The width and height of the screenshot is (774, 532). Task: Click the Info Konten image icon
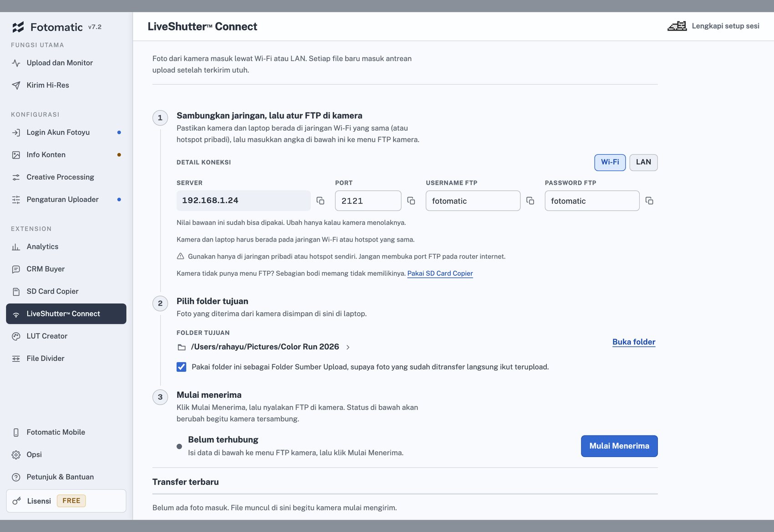[x=16, y=155]
